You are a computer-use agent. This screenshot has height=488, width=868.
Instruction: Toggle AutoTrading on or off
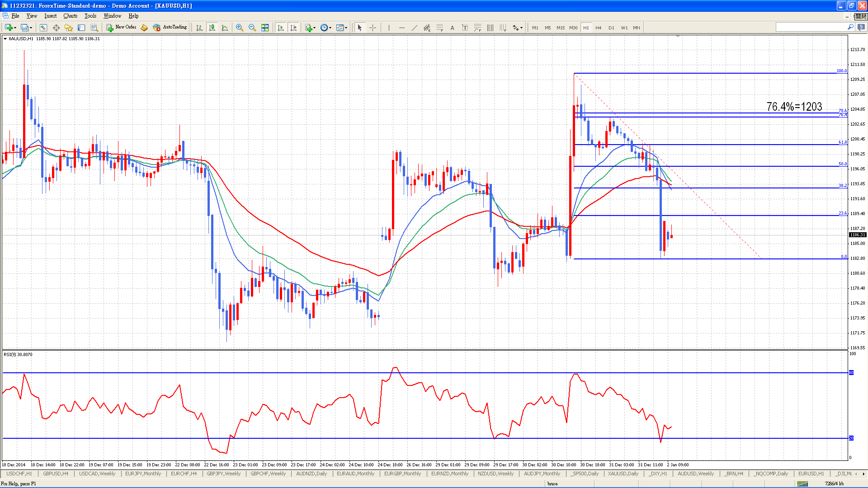(x=170, y=28)
